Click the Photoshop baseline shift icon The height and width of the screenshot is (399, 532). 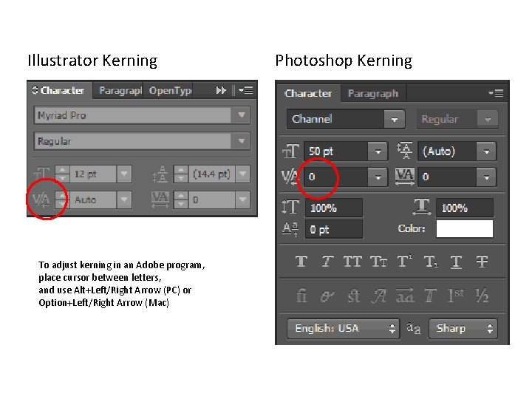coord(290,229)
